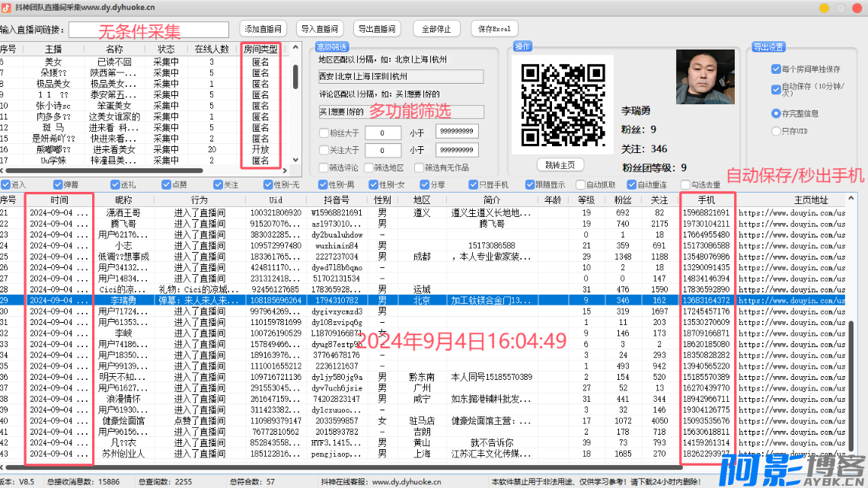The width and height of the screenshot is (868, 488).
Task: Select the user row 潇洒王哥
Action: [x=423, y=212]
